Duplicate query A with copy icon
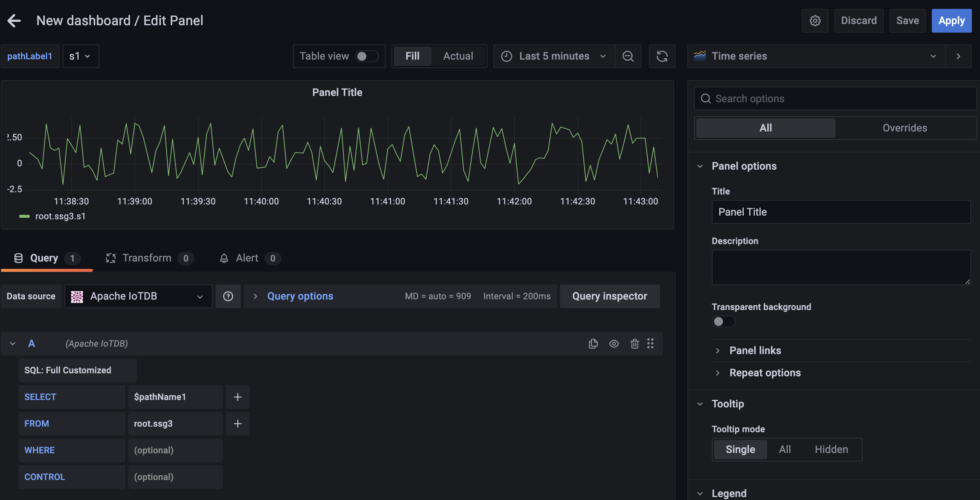The image size is (980, 500). click(x=593, y=344)
